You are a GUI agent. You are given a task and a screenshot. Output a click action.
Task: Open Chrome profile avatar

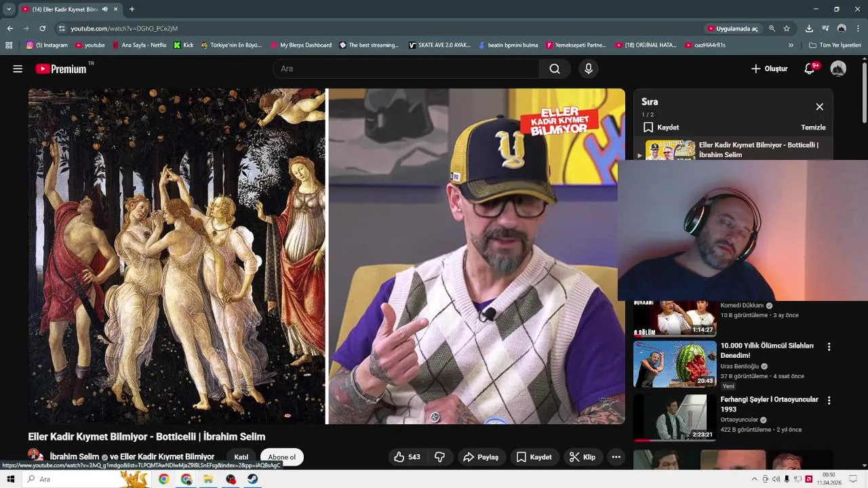click(x=842, y=28)
